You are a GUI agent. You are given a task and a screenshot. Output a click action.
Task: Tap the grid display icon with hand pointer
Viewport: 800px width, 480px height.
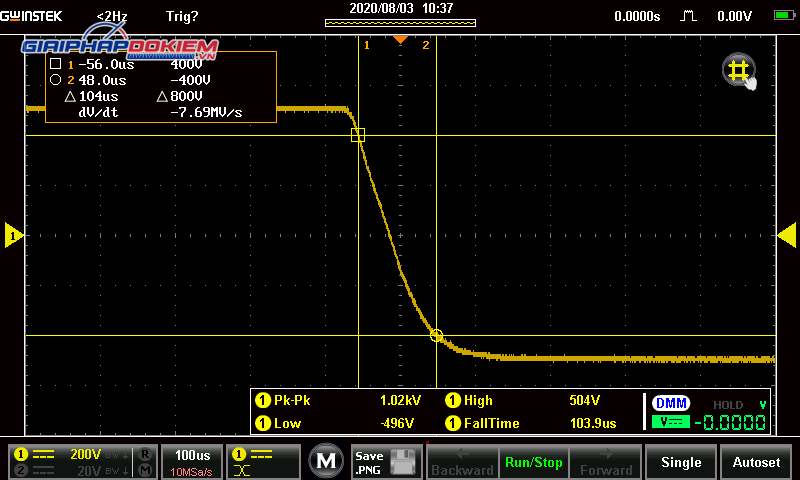click(739, 71)
